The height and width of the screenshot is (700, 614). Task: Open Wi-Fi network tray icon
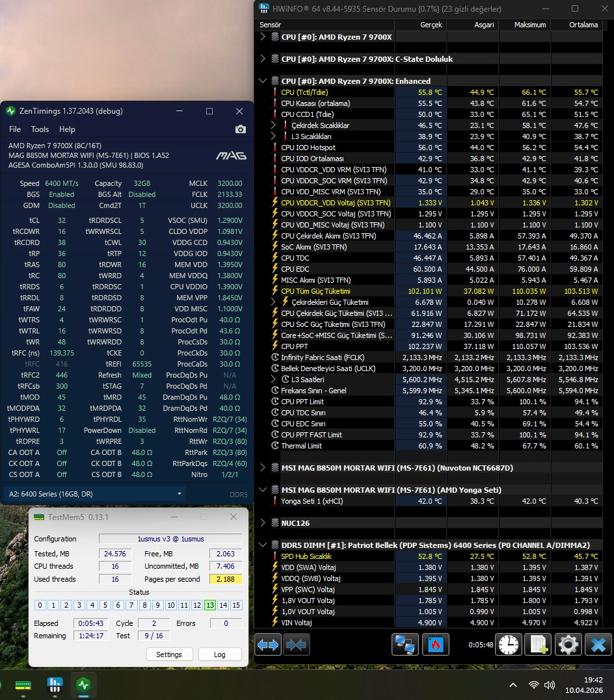click(x=533, y=685)
